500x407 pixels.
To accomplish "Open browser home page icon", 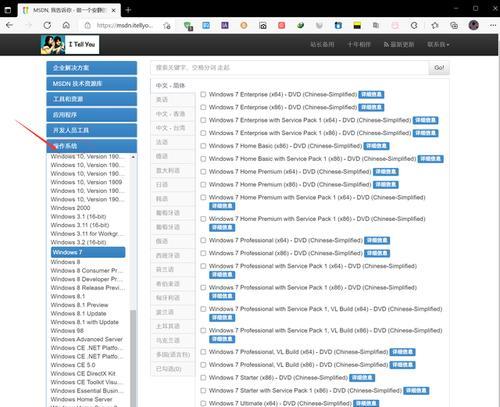I will (66, 25).
